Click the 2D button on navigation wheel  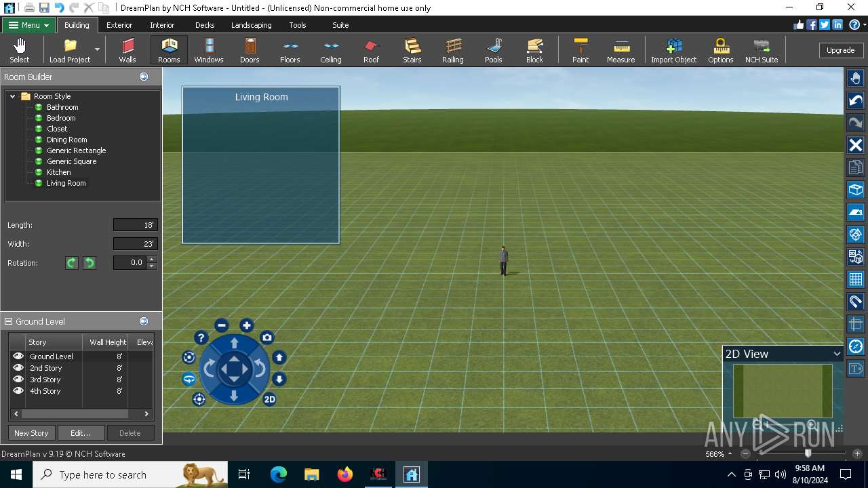click(269, 399)
